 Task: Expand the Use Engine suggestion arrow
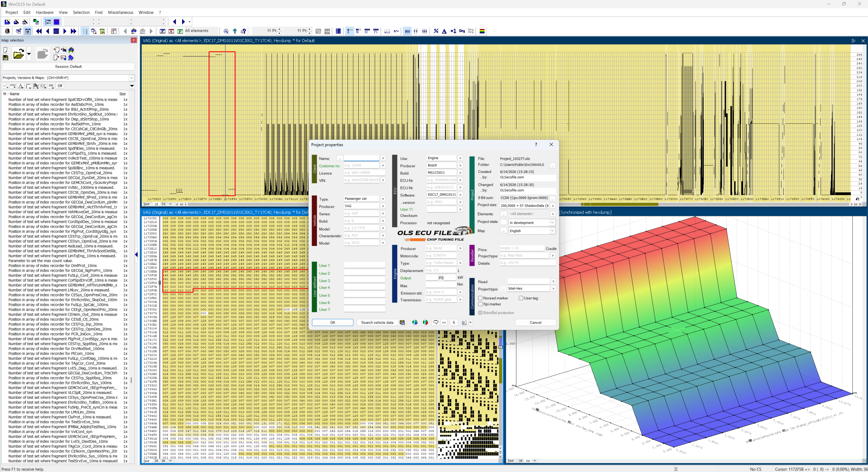(460, 158)
